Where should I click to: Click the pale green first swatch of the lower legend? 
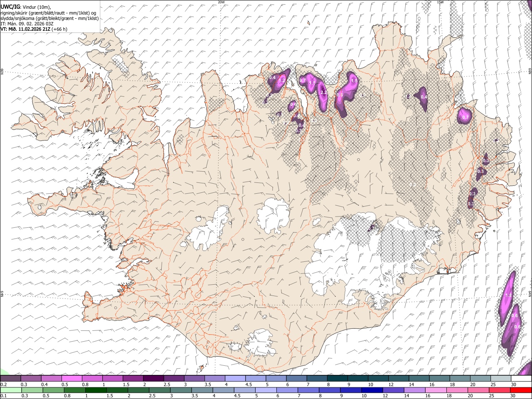(x=11, y=390)
